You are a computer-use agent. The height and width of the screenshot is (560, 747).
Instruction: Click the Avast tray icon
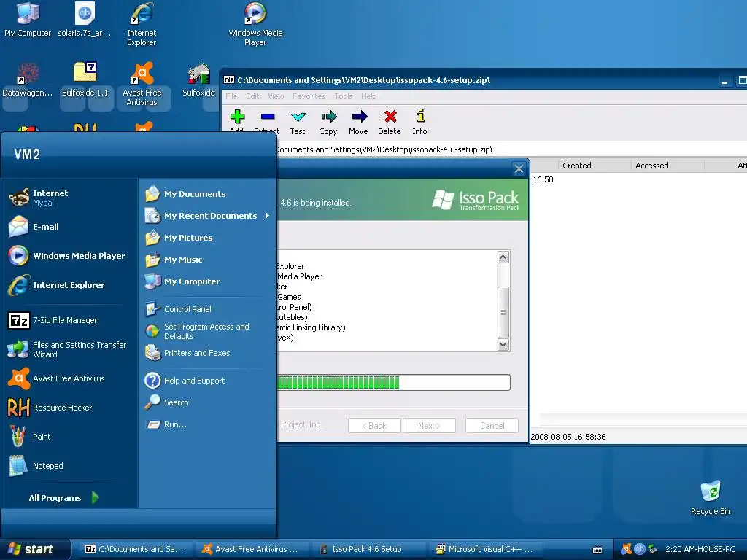tap(627, 549)
